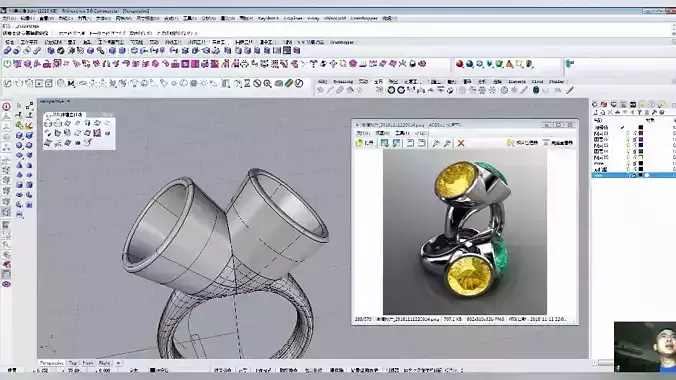The width and height of the screenshot is (676, 380).
Task: Click the red circle icon atop left sidebar
Action: tap(6, 106)
